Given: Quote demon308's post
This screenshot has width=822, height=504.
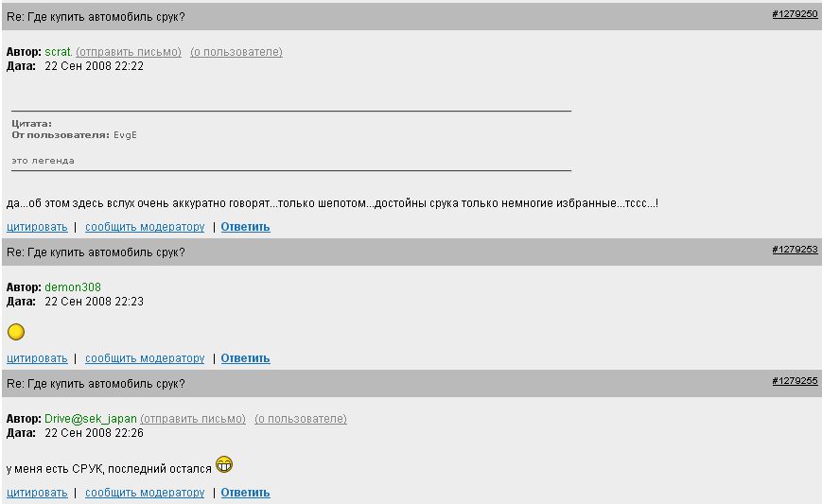Looking at the screenshot, I should [x=37, y=358].
